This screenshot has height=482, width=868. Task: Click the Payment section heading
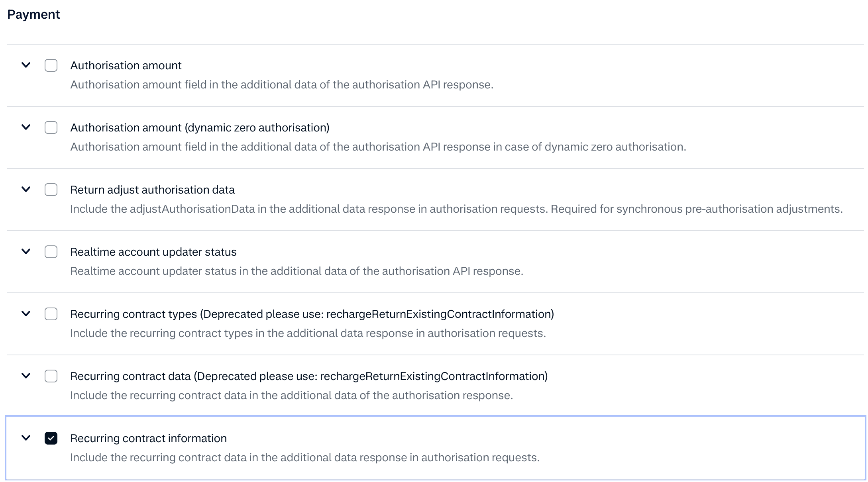33,14
